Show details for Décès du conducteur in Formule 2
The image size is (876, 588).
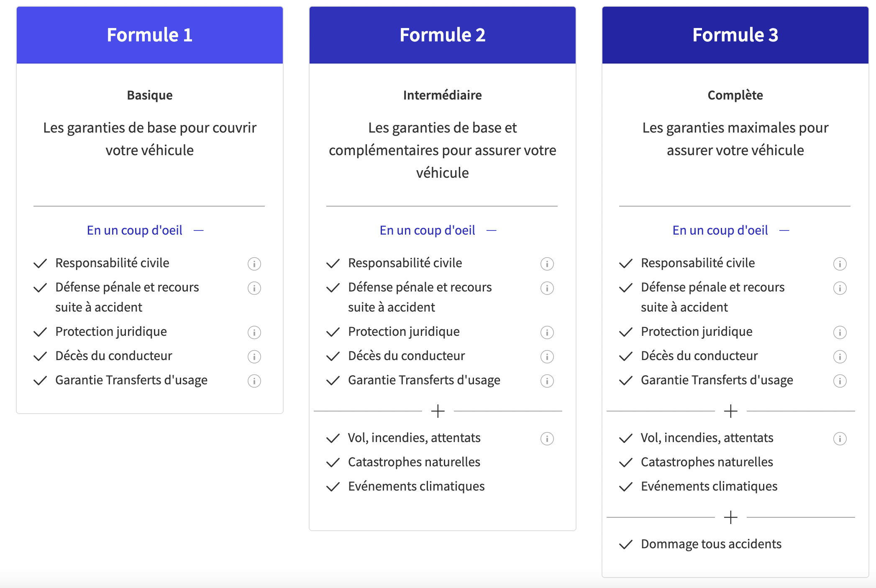pos(547,357)
